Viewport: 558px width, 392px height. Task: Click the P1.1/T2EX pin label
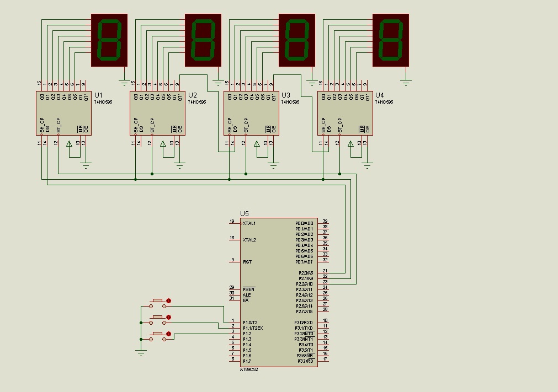click(253, 328)
